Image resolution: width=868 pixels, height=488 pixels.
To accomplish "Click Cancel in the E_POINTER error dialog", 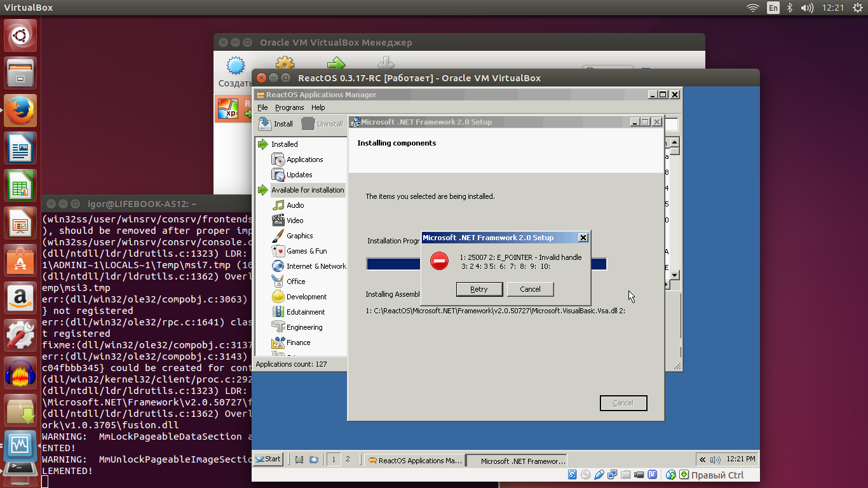I will point(530,289).
